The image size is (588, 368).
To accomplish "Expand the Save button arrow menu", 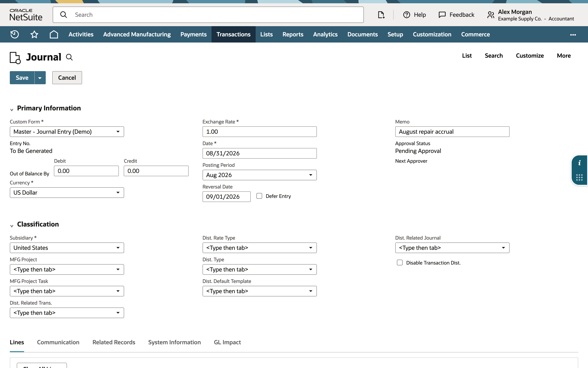I will [40, 78].
